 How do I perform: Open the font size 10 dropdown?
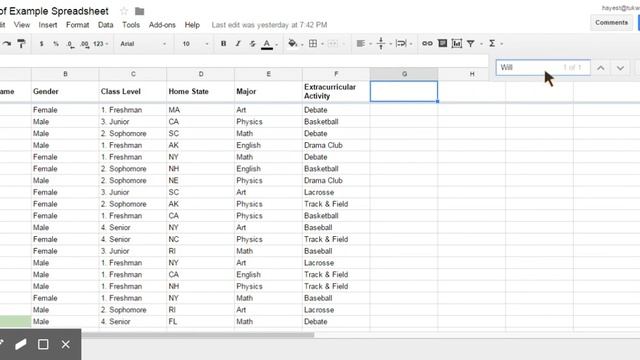[x=195, y=43]
